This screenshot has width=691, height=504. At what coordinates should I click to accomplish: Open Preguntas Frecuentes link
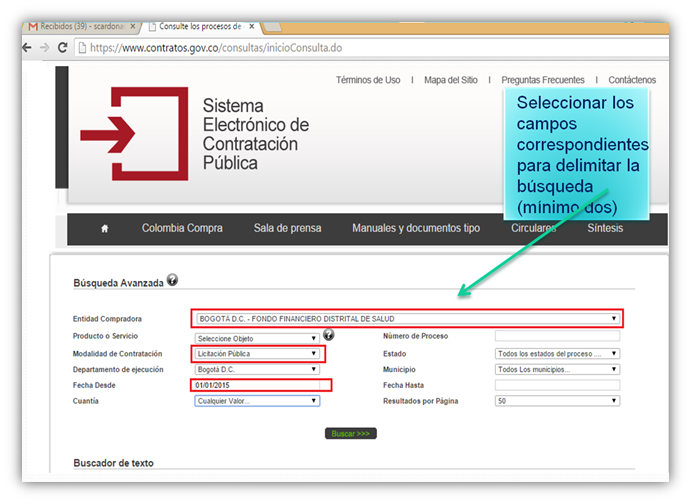(x=543, y=80)
